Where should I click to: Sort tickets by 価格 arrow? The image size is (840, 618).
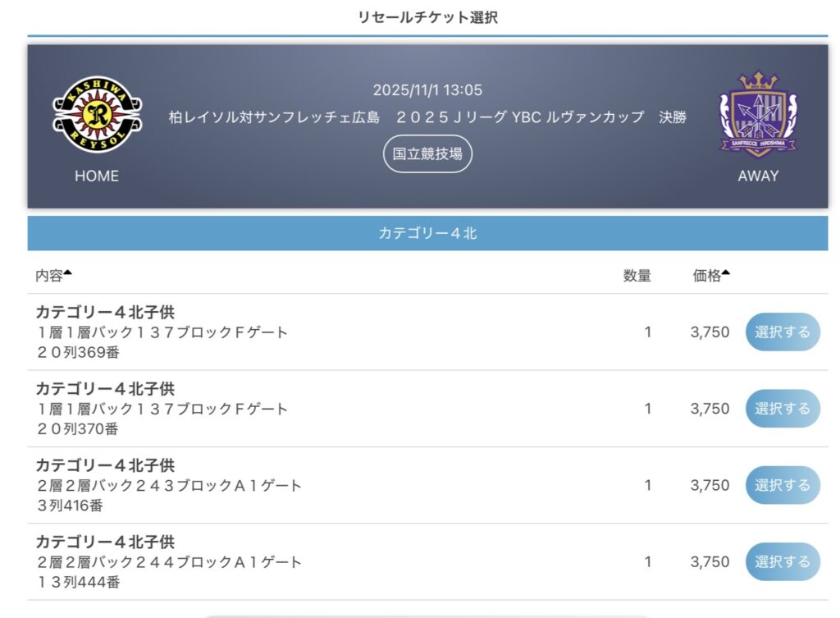pos(726,273)
